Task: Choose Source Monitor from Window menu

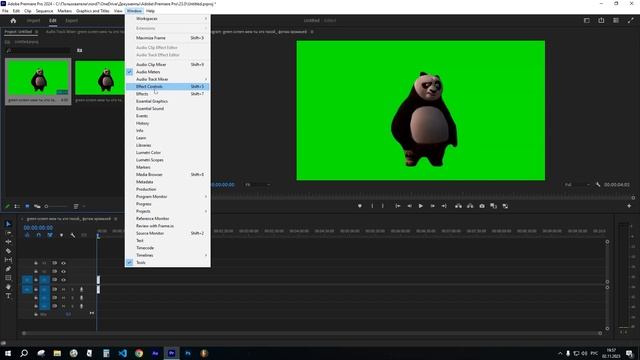Action: pyautogui.click(x=168, y=233)
